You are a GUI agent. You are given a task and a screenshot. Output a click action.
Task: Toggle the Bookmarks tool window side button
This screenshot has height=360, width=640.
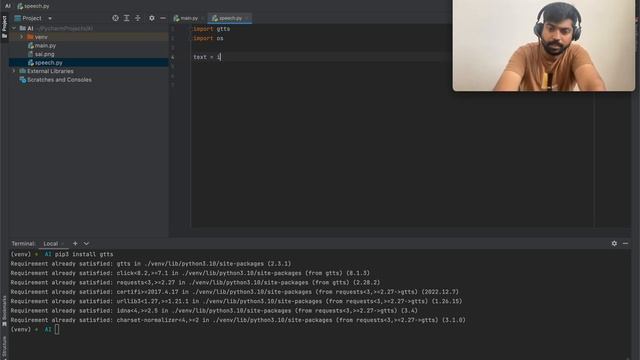[4, 311]
